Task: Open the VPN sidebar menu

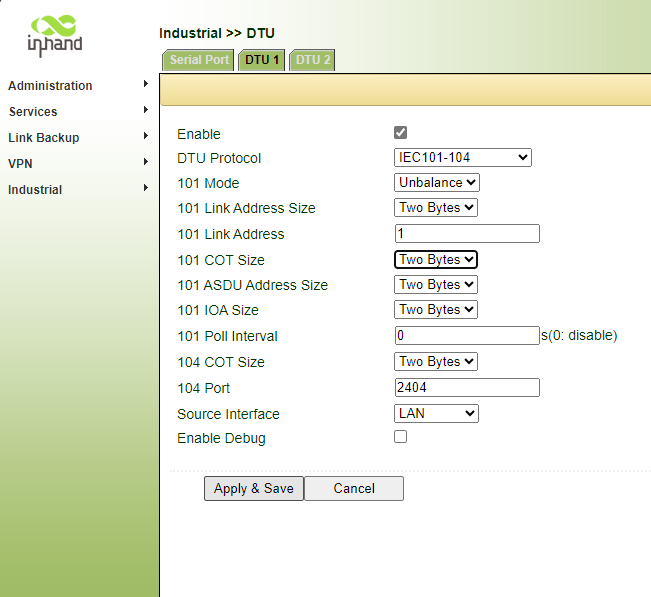Action: click(x=20, y=164)
